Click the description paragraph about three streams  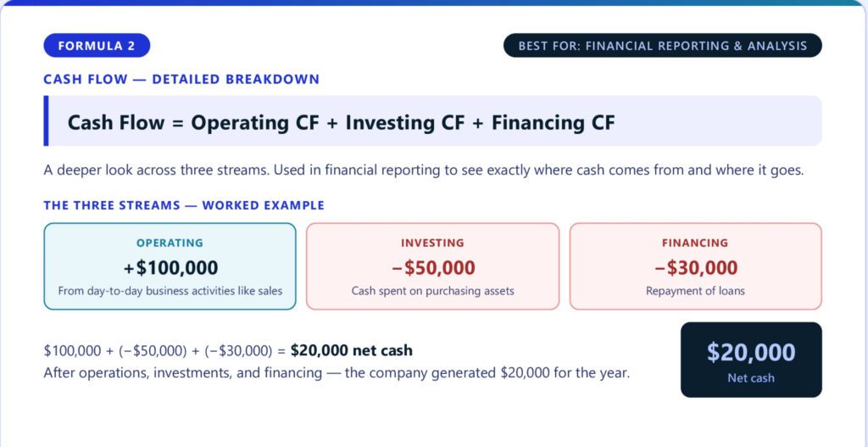tap(423, 170)
